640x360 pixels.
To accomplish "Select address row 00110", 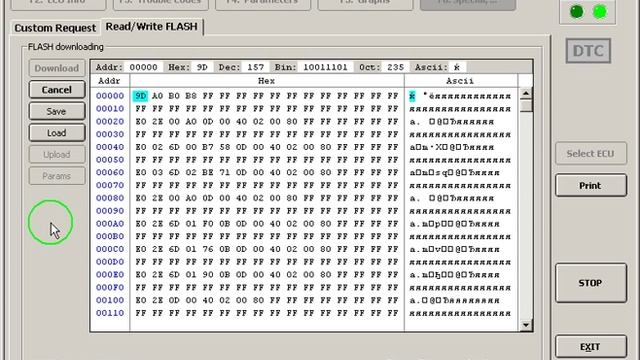I will tap(110, 313).
